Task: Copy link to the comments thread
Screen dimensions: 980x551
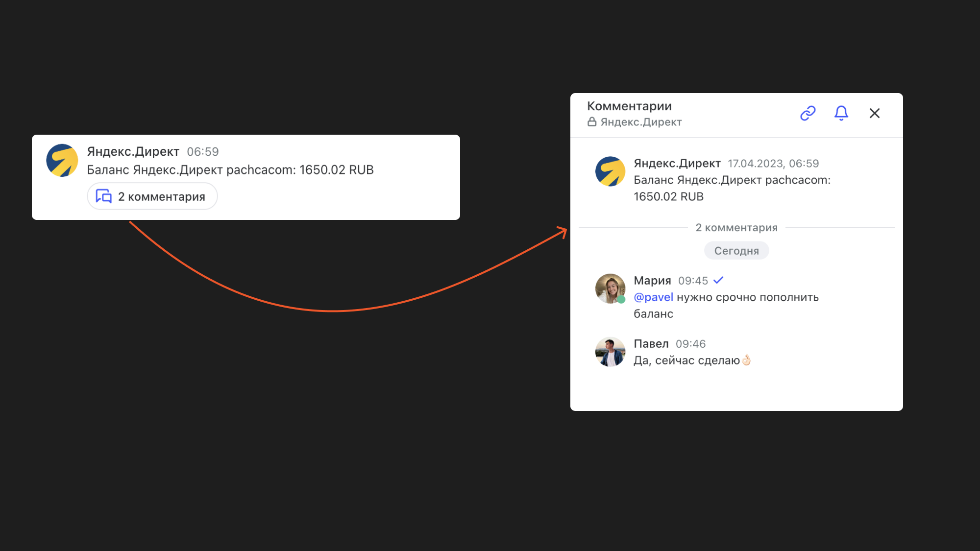Action: click(x=808, y=113)
